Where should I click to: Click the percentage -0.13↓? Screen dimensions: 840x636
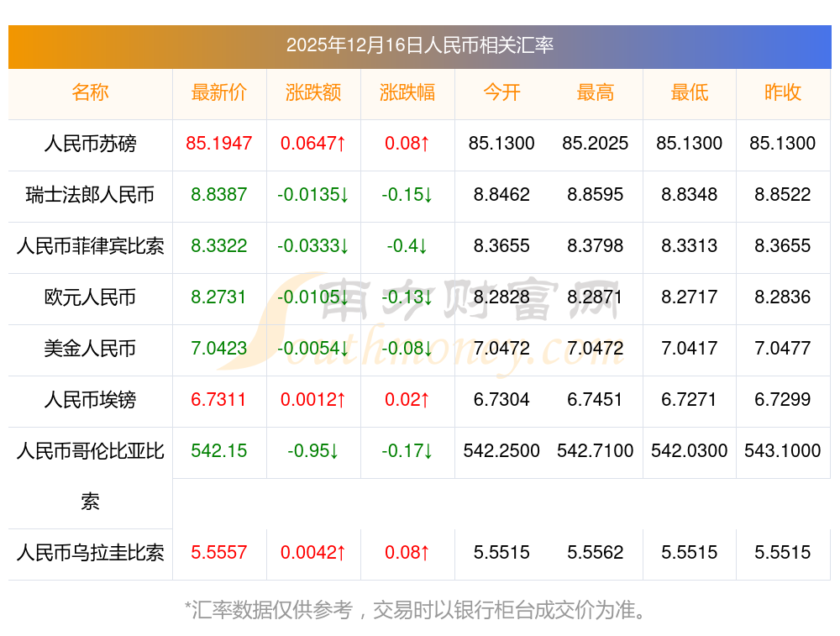(407, 297)
